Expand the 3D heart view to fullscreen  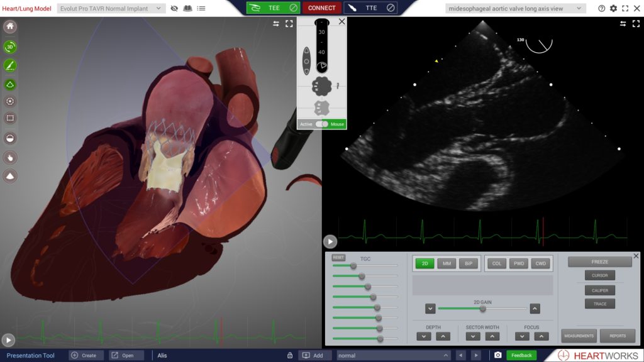289,24
